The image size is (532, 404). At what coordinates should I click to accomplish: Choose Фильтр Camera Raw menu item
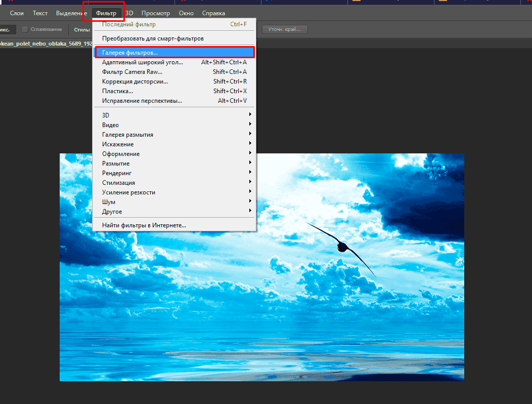pyautogui.click(x=132, y=72)
